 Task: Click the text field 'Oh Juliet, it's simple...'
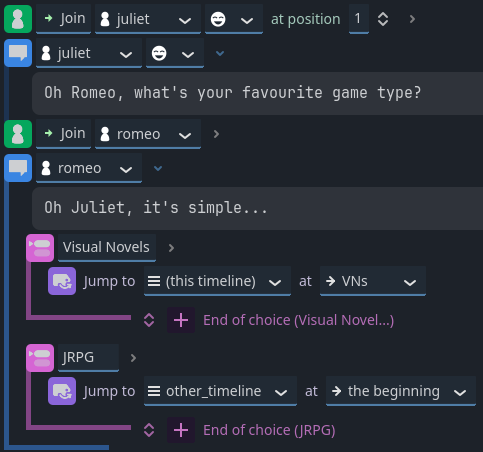257,208
